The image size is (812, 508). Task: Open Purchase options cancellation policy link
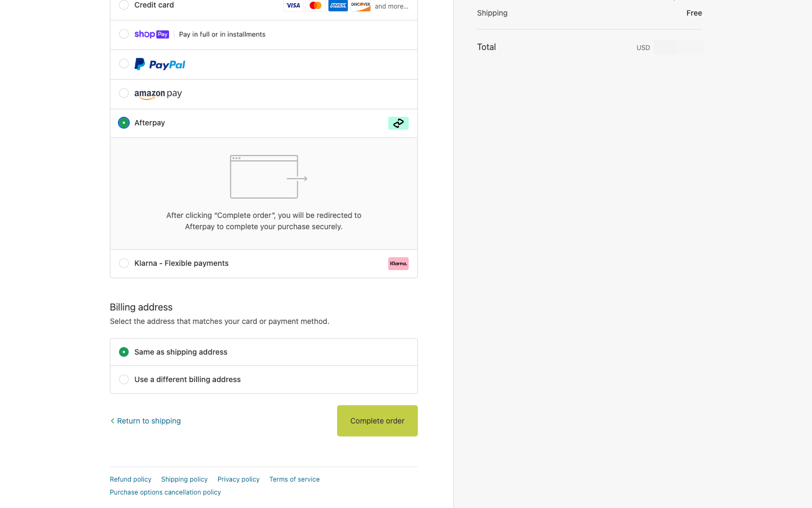[165, 492]
